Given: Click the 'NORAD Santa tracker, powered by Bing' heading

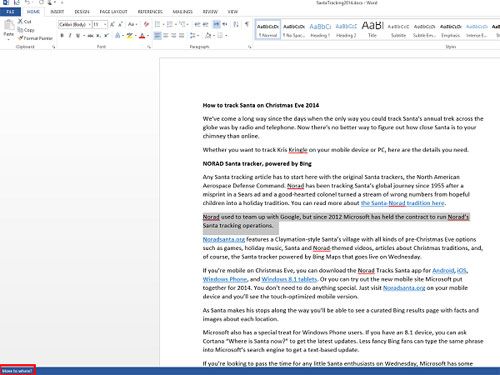Looking at the screenshot, I should click(257, 164).
